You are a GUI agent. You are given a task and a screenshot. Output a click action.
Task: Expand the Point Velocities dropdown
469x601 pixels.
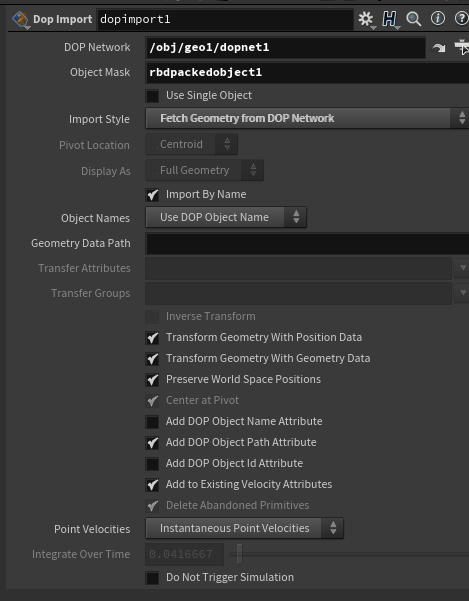coord(244,528)
